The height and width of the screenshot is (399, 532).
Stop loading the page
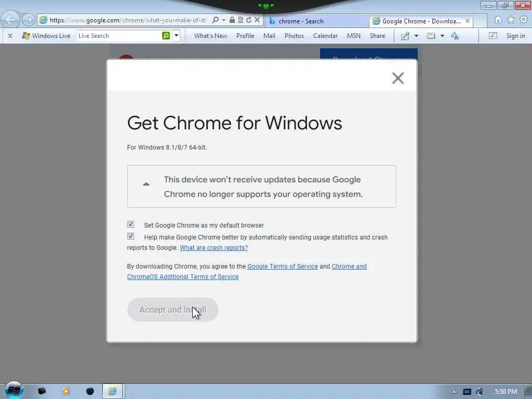coord(257,20)
